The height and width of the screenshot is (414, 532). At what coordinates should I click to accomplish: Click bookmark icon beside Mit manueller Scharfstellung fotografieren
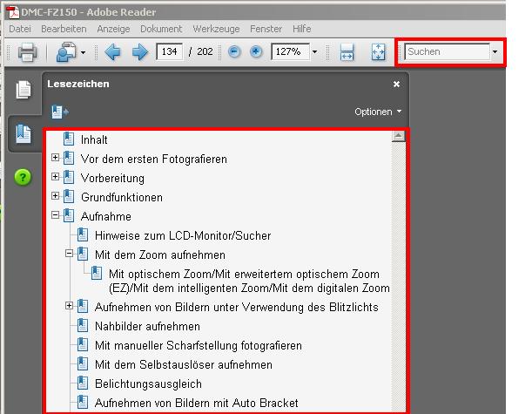pos(83,344)
